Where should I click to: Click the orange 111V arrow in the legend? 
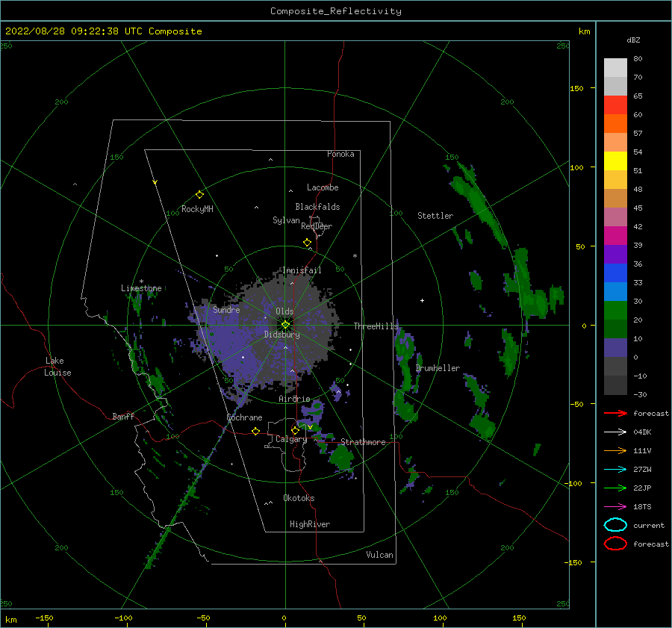point(615,450)
